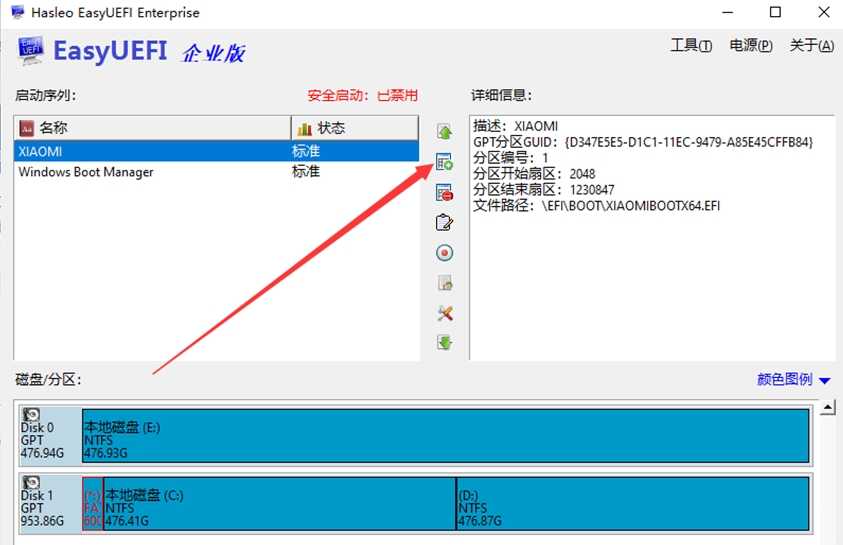The height and width of the screenshot is (545, 843).
Task: Select the XIAOMI boot entry
Action: pos(216,152)
